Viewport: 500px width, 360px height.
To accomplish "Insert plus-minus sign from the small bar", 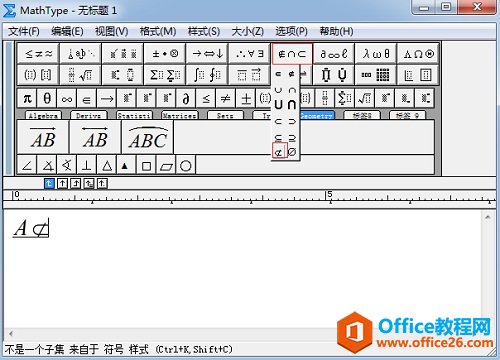I will (x=246, y=98).
